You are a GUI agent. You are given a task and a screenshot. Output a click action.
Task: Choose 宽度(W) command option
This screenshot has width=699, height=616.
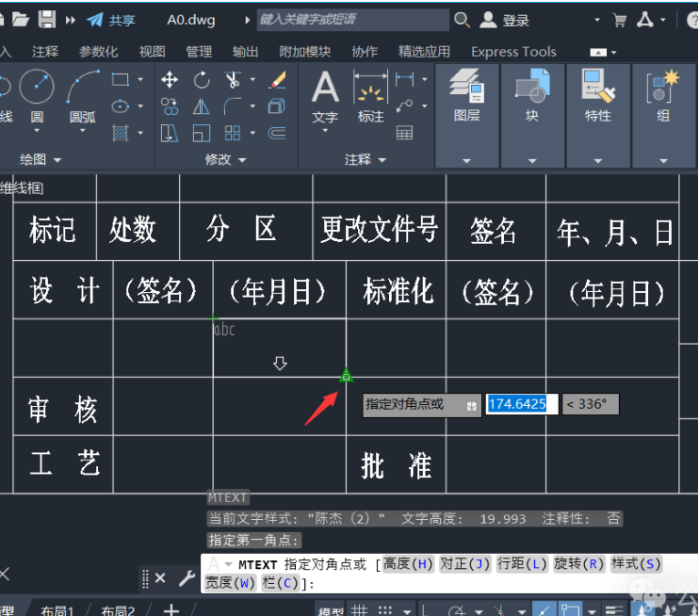(230, 583)
